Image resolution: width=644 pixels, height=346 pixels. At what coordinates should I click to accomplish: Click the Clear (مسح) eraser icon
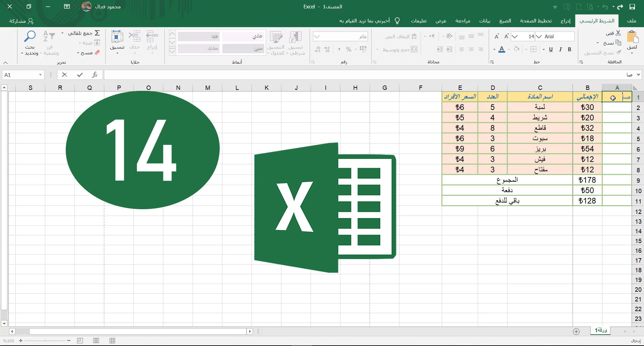coord(97,52)
